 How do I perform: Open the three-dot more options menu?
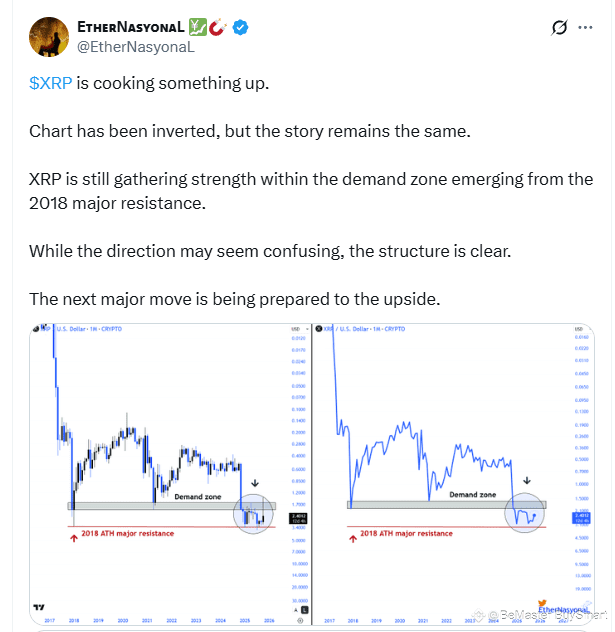pyautogui.click(x=585, y=28)
